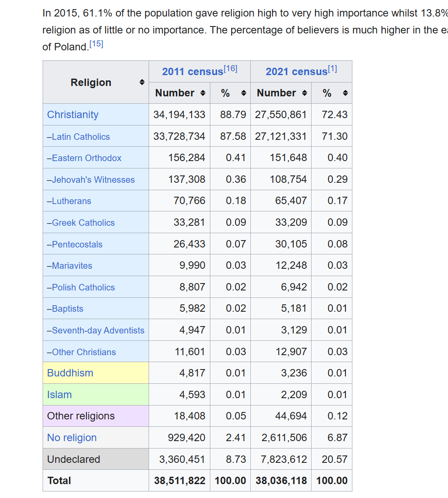
Task: Open the Mariavites link
Action: coord(72,266)
